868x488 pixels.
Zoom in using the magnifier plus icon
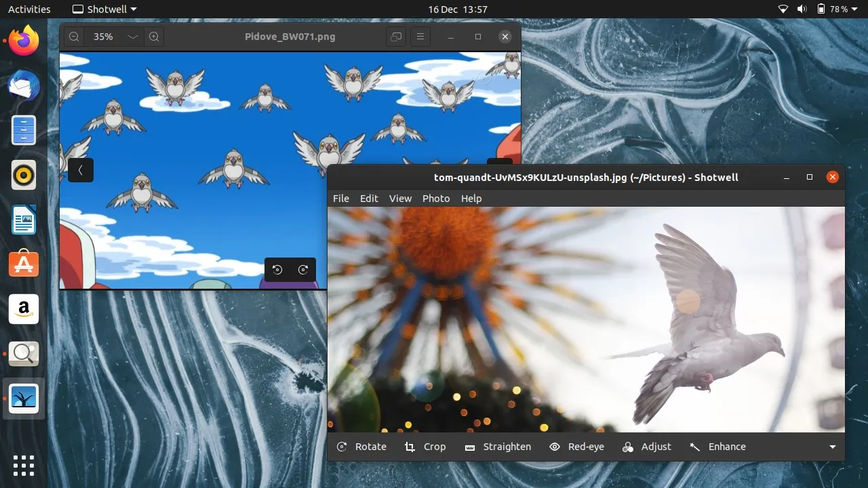click(x=154, y=37)
